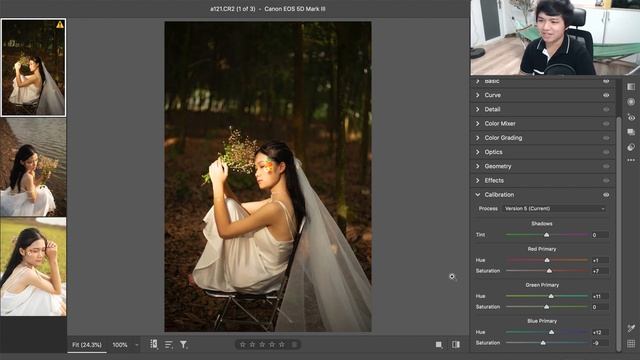Rate the photo three stars
The width and height of the screenshot is (640, 360).
[x=262, y=344]
